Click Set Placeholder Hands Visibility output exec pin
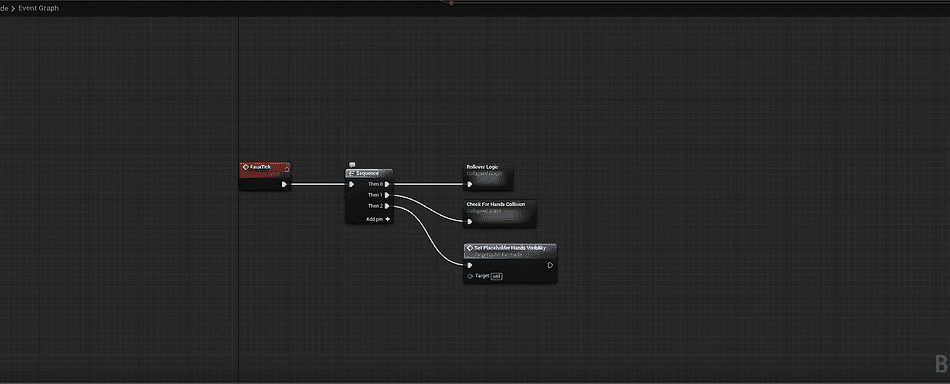The image size is (950, 384). (550, 265)
